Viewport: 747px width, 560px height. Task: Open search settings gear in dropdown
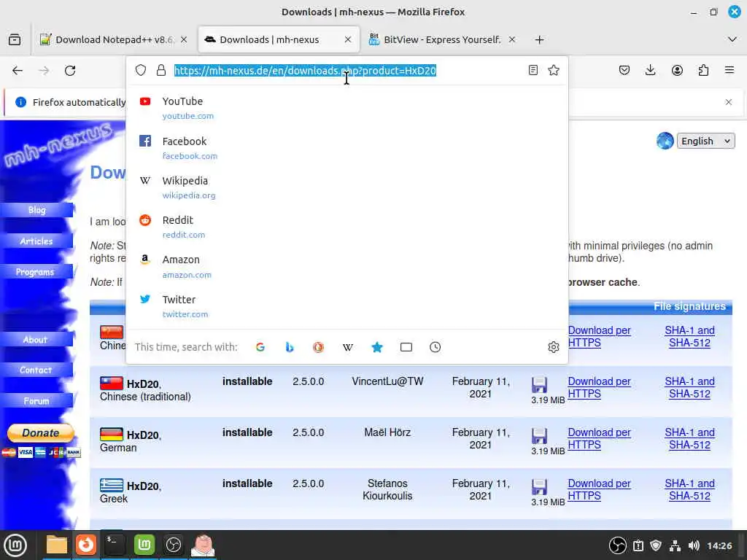554,347
